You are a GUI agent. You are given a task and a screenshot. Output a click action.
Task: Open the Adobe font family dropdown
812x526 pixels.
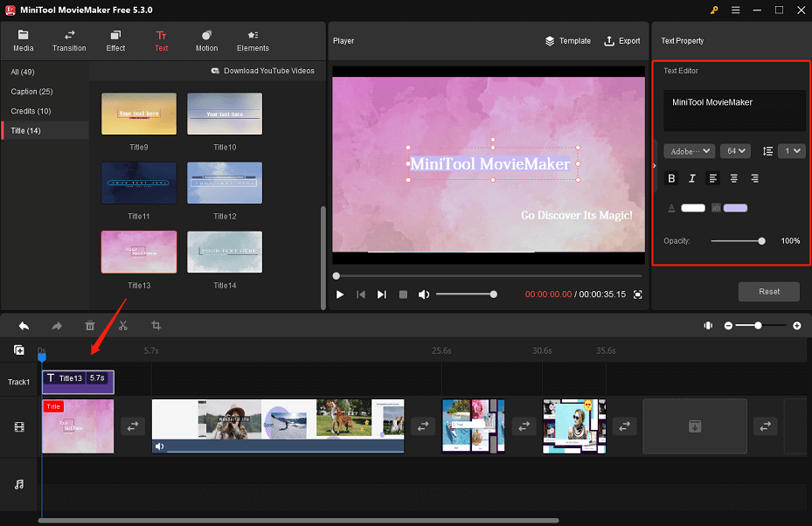[x=690, y=151]
